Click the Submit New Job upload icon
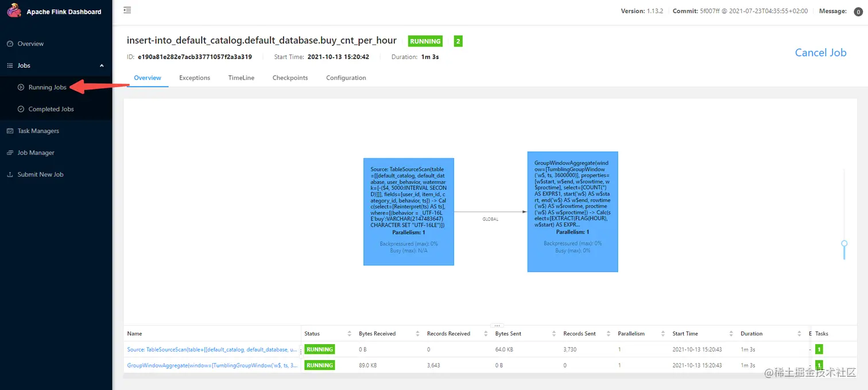 [10, 174]
